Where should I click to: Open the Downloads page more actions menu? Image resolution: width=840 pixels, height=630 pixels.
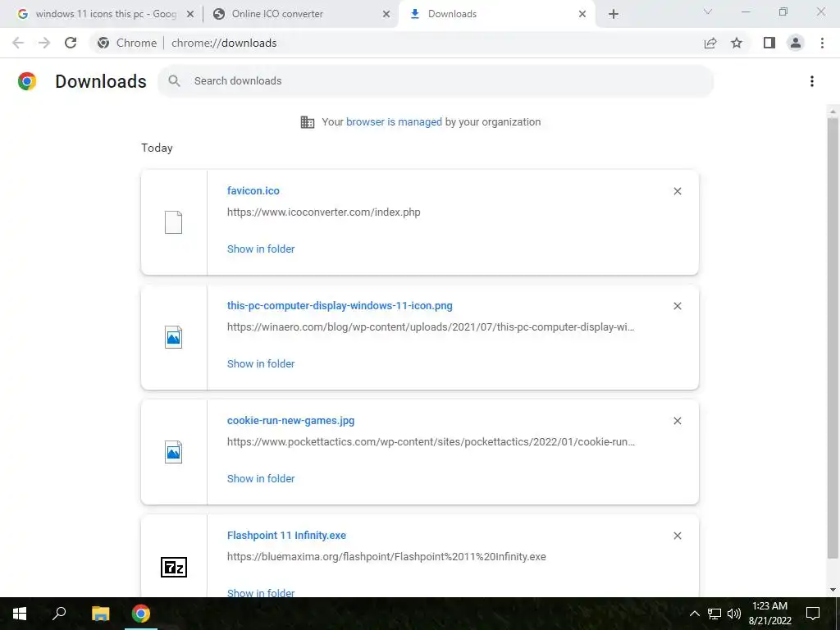[812, 81]
